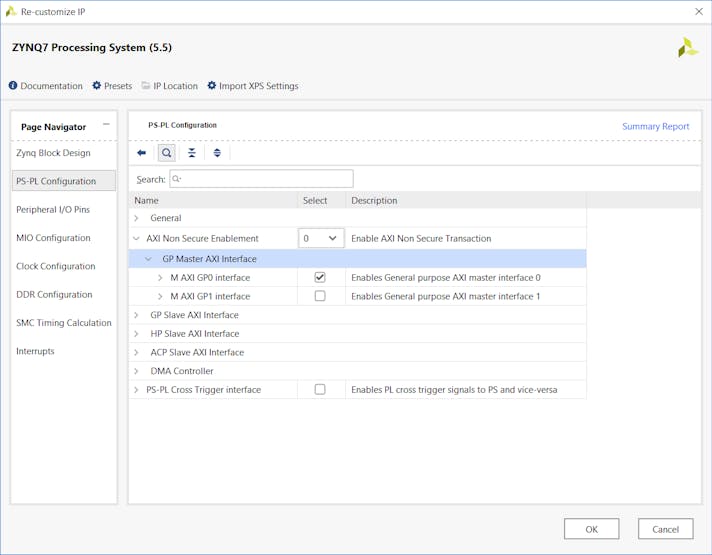The image size is (712, 555).
Task: Click the ZYNQ7 Processing System (5.5) title
Action: tap(92, 48)
